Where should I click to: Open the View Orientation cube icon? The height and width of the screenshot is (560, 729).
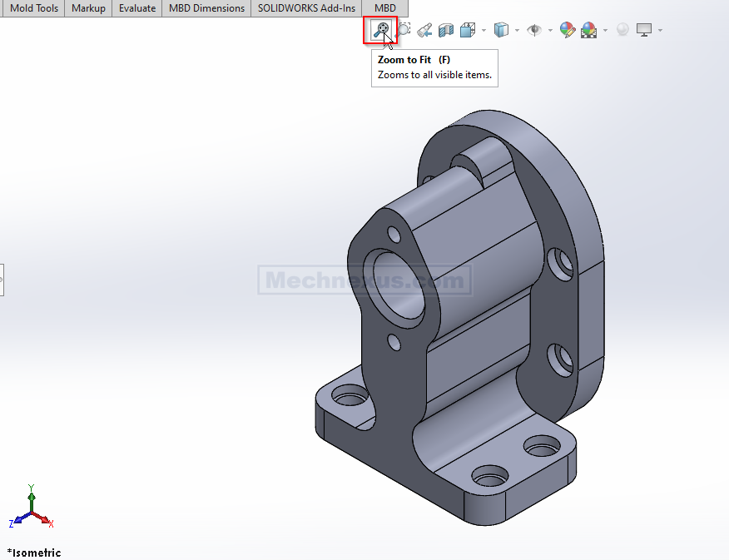point(467,30)
